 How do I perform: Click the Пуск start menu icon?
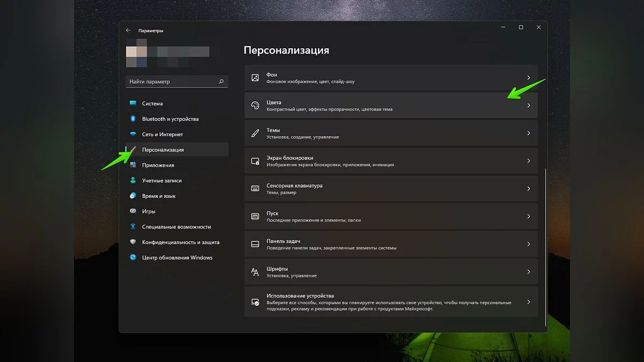[255, 216]
